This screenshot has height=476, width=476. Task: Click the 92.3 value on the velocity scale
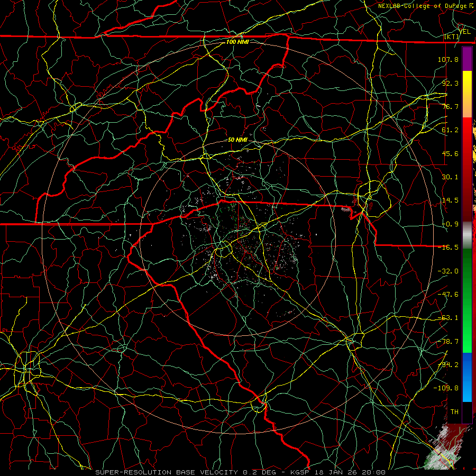pyautogui.click(x=450, y=83)
